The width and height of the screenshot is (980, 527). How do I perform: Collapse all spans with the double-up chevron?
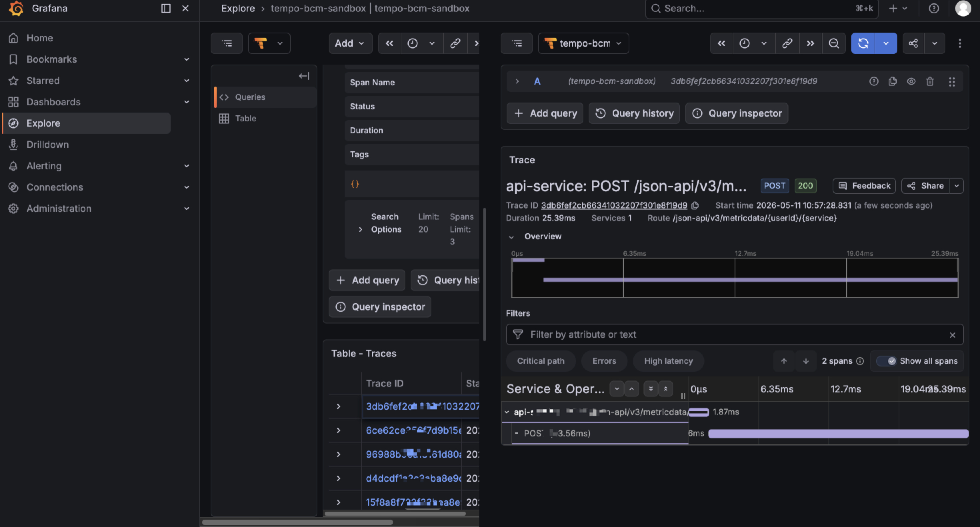(x=666, y=389)
